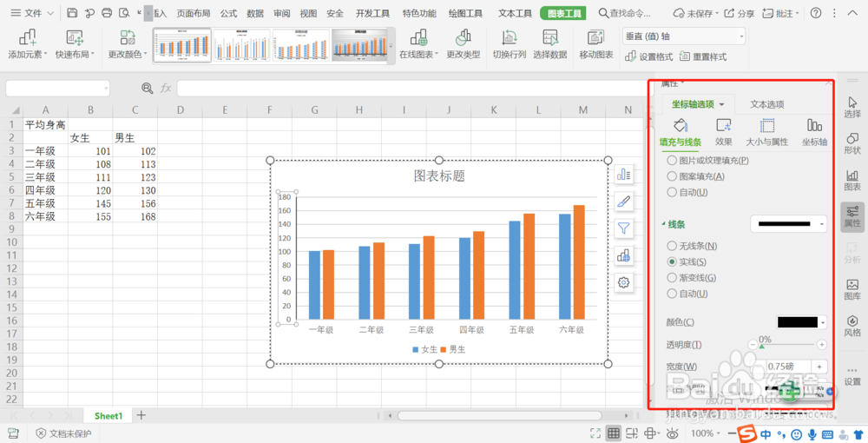Click 分享 (Share) button
868x443 pixels.
tap(739, 13)
